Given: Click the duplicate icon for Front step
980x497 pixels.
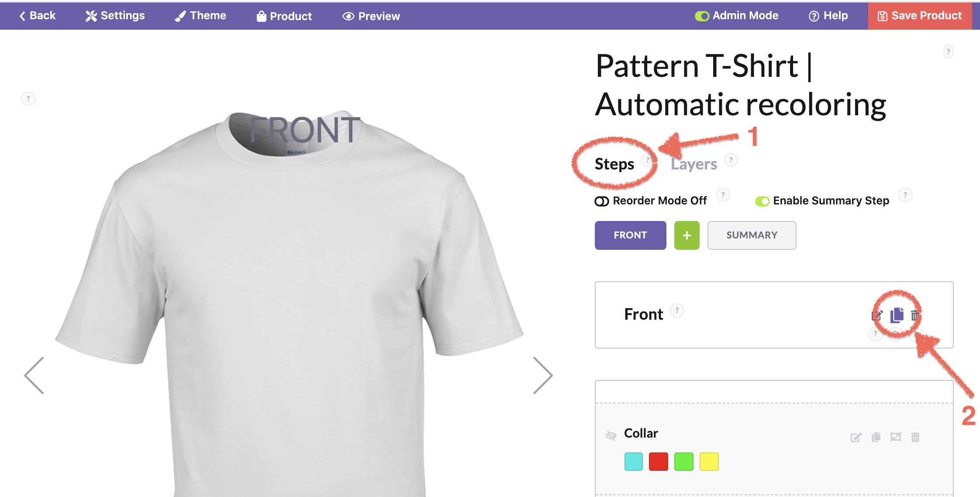Looking at the screenshot, I should pos(897,315).
